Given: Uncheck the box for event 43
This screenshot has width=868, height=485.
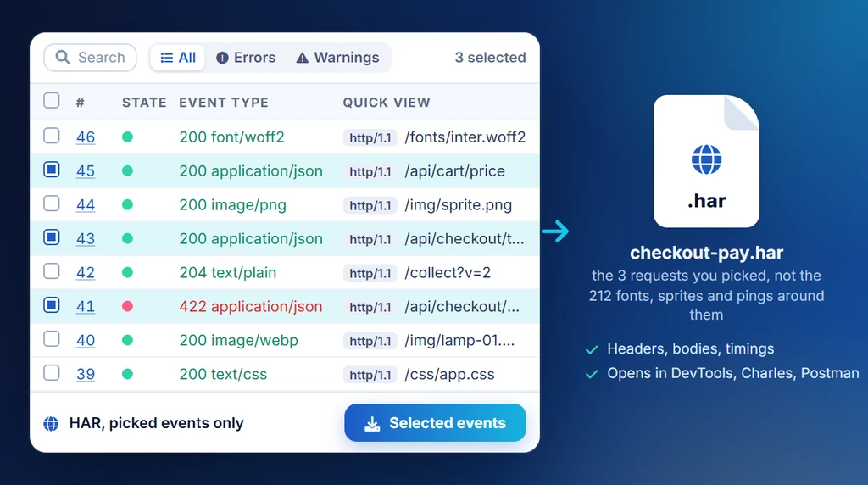Looking at the screenshot, I should coord(52,237).
